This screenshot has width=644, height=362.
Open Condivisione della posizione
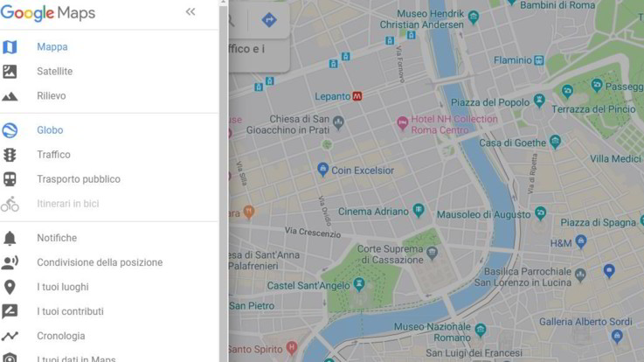point(100,262)
